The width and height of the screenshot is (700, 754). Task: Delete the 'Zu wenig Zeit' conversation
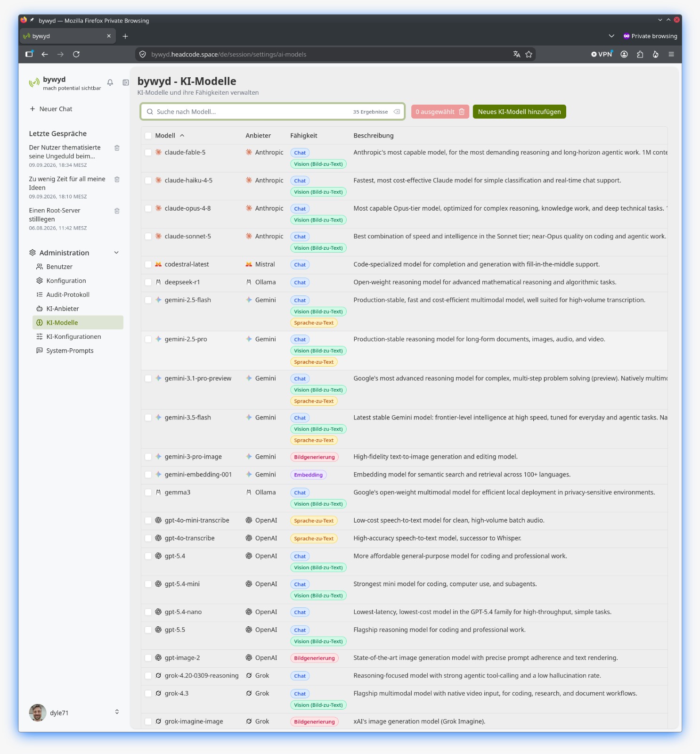(117, 180)
